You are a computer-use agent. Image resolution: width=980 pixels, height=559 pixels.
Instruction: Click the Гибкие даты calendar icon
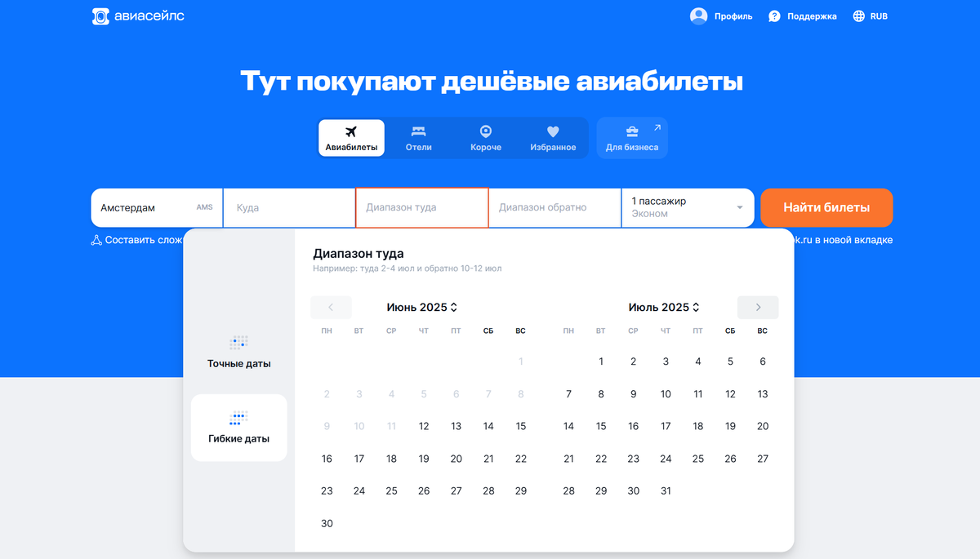coord(238,418)
